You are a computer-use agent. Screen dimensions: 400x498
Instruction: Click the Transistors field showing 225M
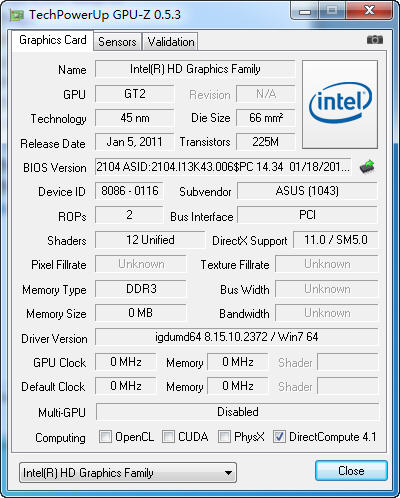pos(266,142)
